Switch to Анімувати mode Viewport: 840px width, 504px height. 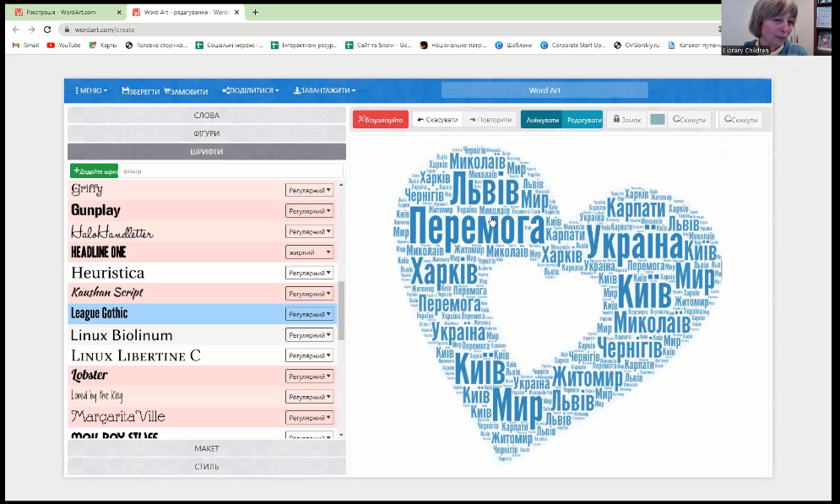click(542, 120)
